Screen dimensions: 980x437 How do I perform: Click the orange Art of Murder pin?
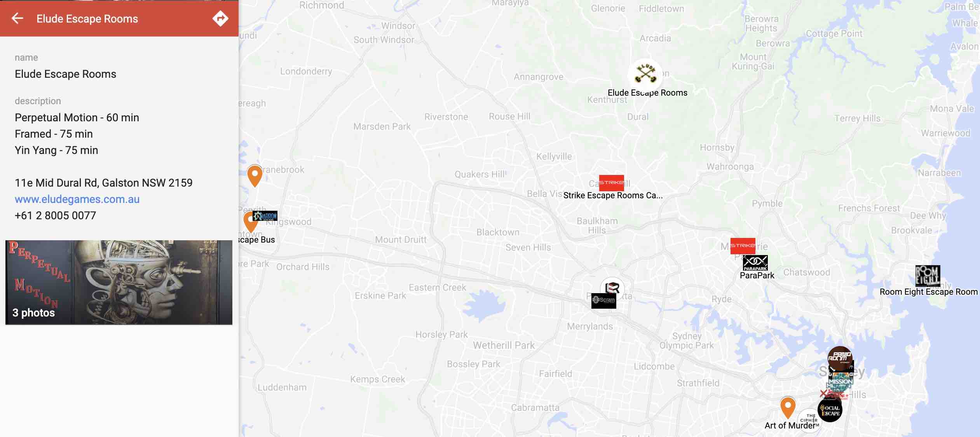coord(788,408)
